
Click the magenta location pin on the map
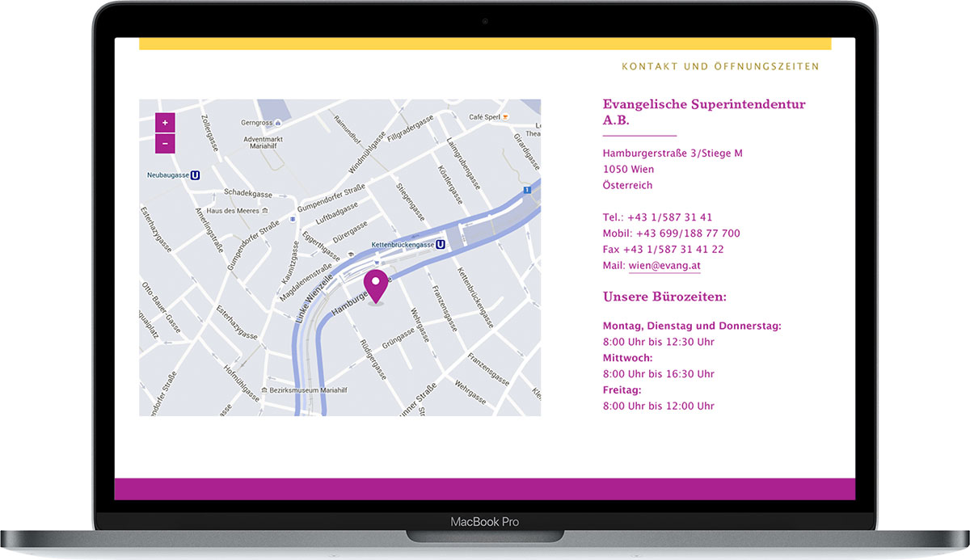375,285
